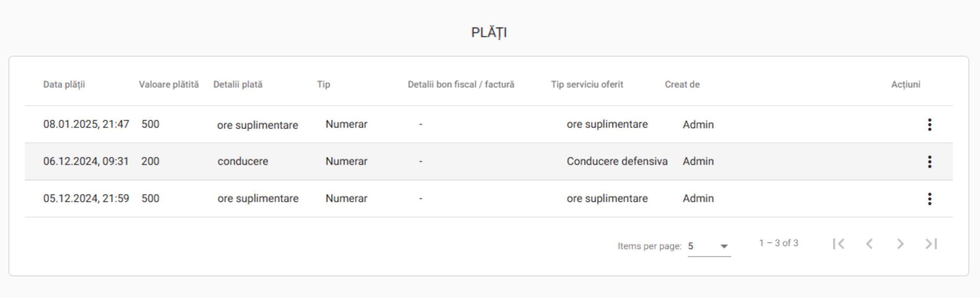Image resolution: width=980 pixels, height=298 pixels.
Task: Open actions menu for 08.01.2025 payment
Action: point(929,124)
